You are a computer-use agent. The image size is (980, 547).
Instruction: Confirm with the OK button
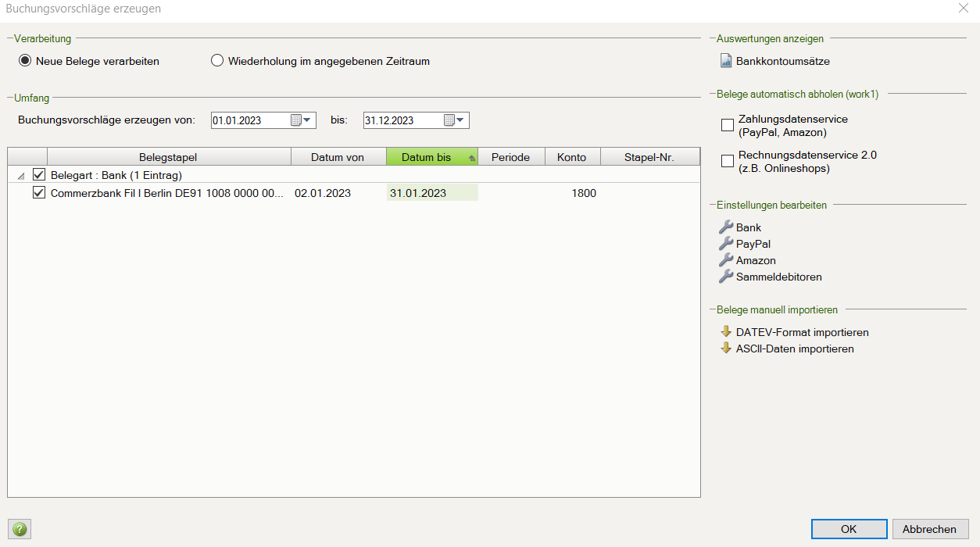(x=849, y=528)
